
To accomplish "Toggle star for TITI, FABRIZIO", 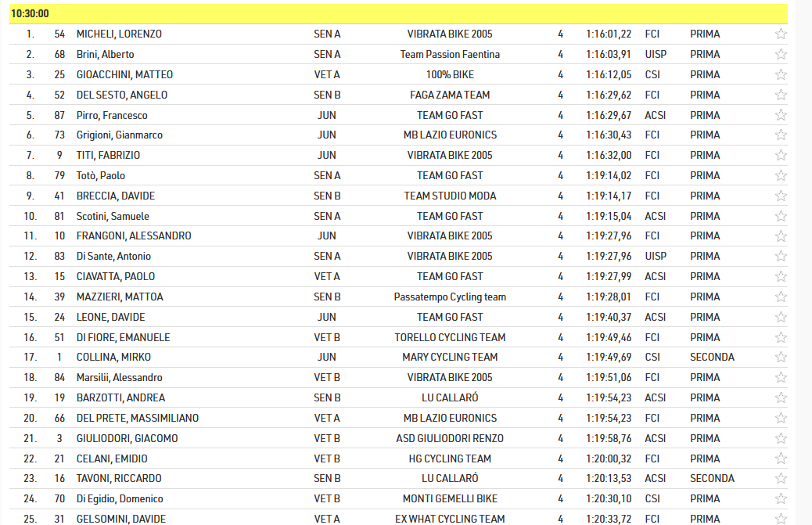I will 781,156.
